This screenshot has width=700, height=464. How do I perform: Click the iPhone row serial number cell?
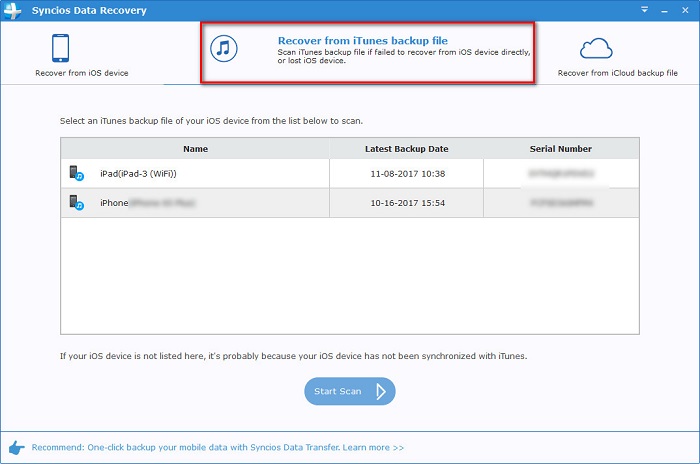pyautogui.click(x=561, y=203)
